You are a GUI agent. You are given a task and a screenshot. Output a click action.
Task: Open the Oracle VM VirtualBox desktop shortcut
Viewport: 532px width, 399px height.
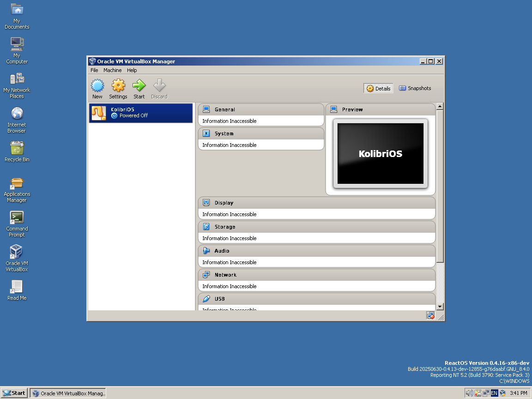point(17,259)
